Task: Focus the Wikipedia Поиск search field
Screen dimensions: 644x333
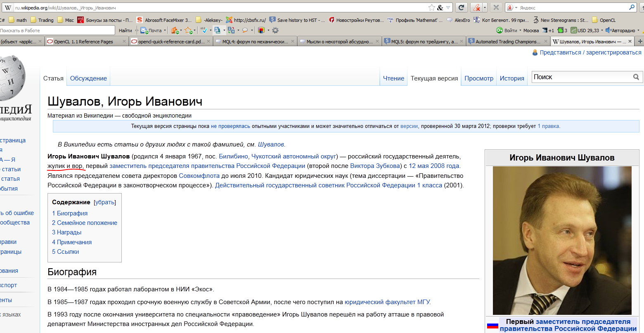Action: (582, 77)
